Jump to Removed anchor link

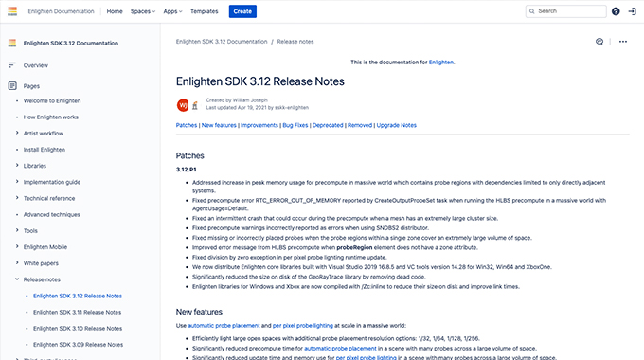(360, 125)
